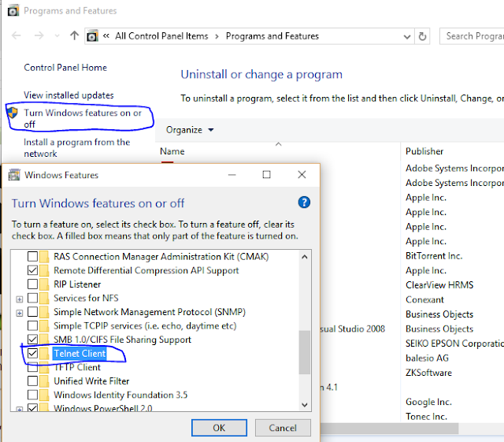This screenshot has height=442, width=504.
Task: Select the BitTorrent Inc. publisher row
Action: pyautogui.click(x=434, y=256)
